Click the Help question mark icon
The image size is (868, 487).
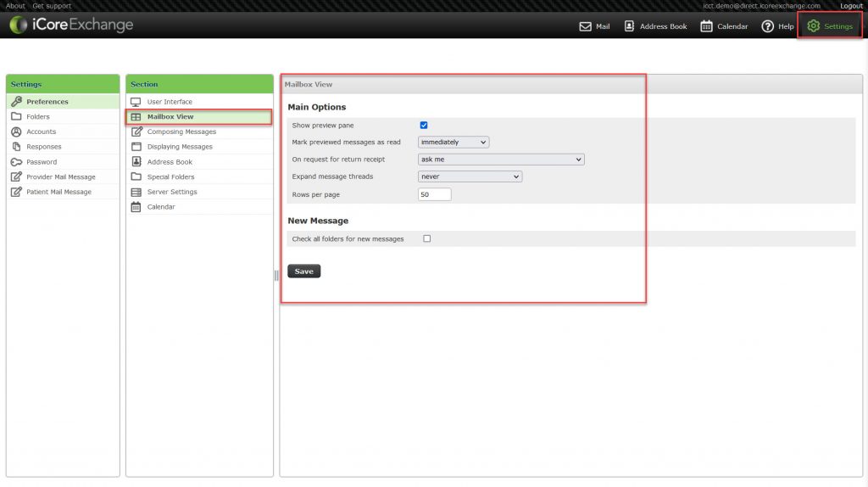(767, 26)
